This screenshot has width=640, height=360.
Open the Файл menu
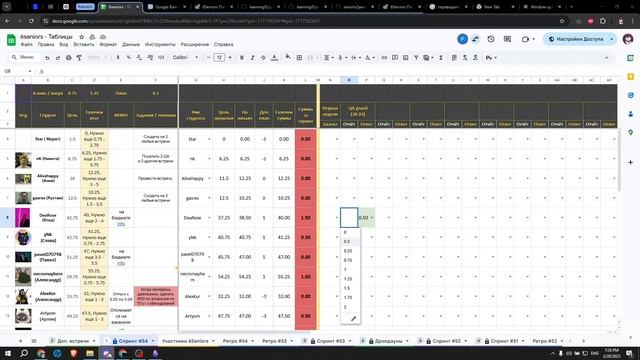point(27,44)
